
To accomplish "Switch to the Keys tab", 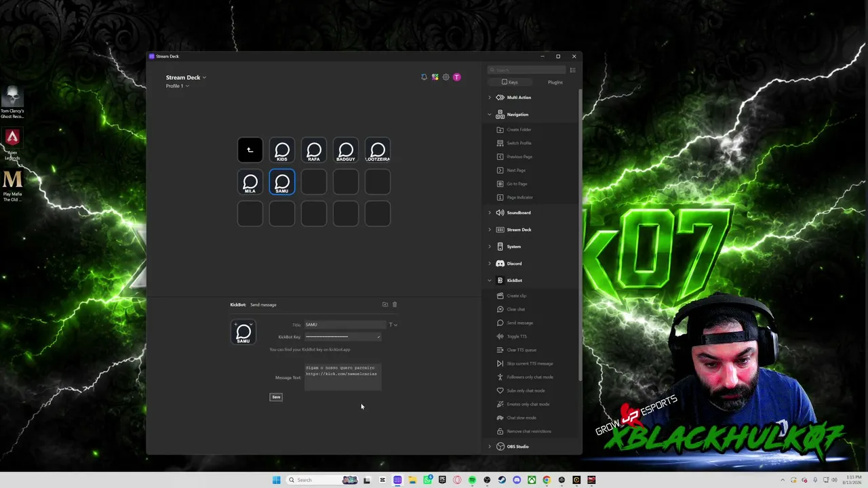I will pos(509,82).
